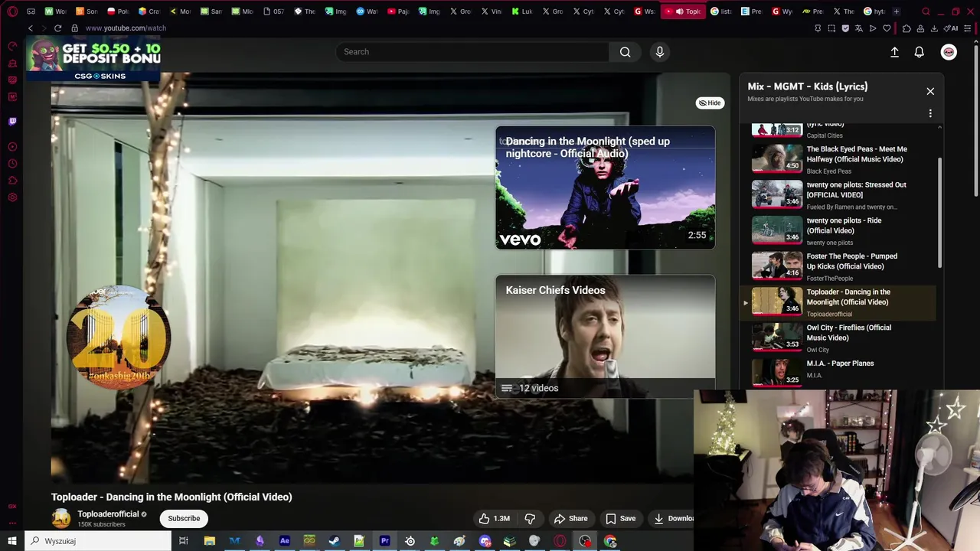
Task: Open Obsidian from the taskbar
Action: [260, 541]
